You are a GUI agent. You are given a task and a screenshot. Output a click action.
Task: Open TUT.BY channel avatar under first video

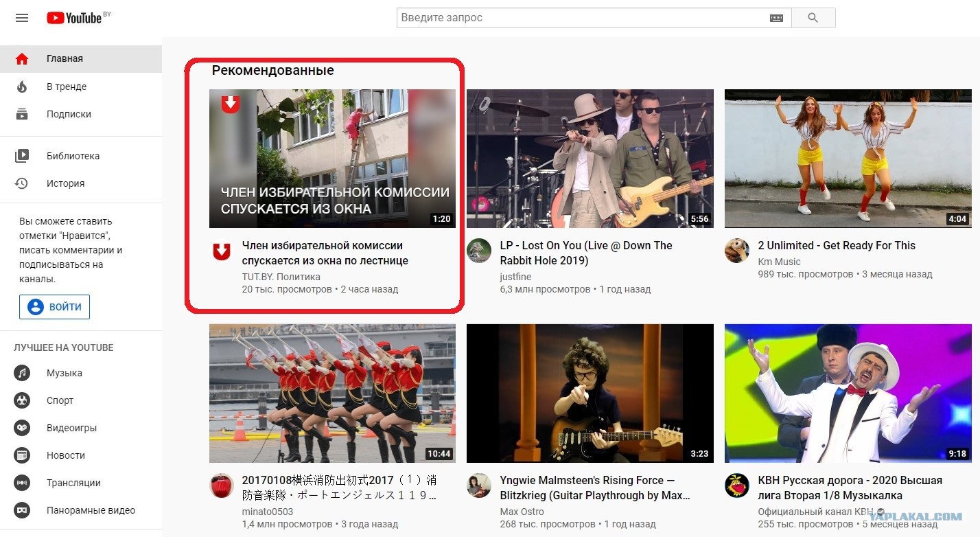click(221, 251)
